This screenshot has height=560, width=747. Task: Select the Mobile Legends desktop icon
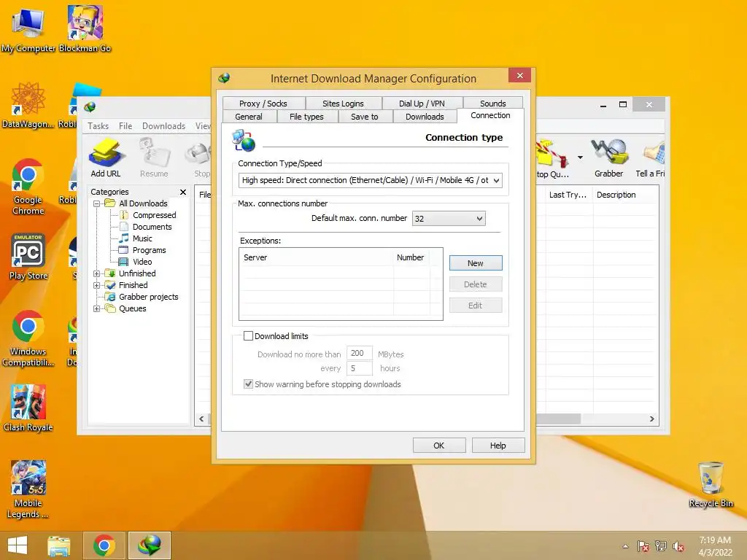tap(28, 489)
